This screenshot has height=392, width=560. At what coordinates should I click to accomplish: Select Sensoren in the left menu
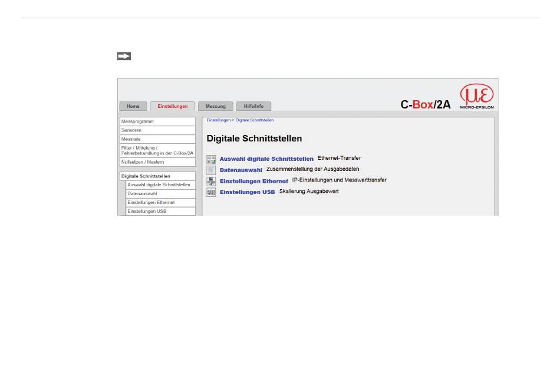pos(157,130)
